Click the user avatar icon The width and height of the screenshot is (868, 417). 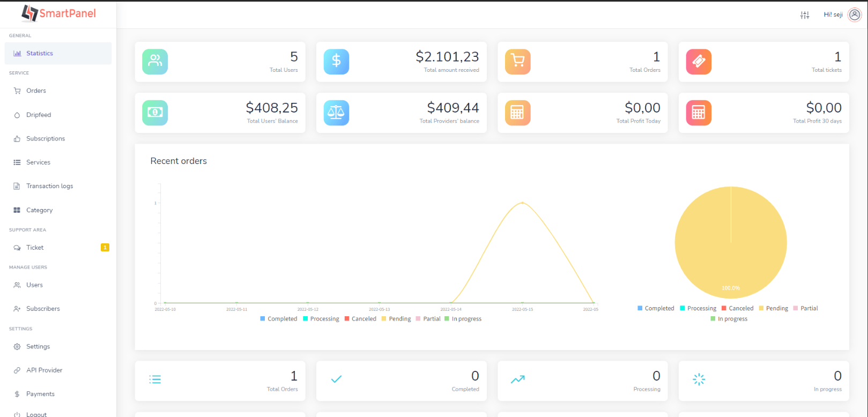pos(855,15)
